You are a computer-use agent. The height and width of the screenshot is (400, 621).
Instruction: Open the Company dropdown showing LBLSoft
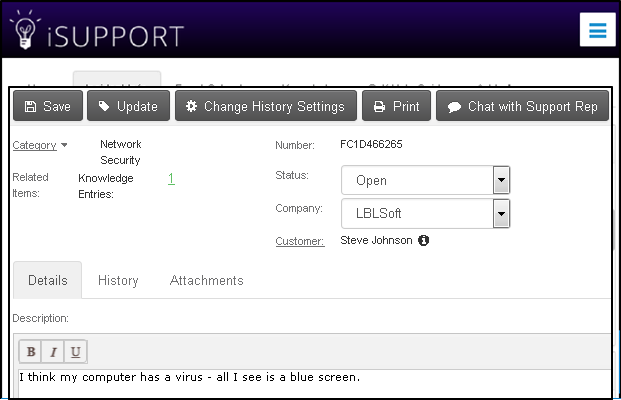(x=425, y=213)
